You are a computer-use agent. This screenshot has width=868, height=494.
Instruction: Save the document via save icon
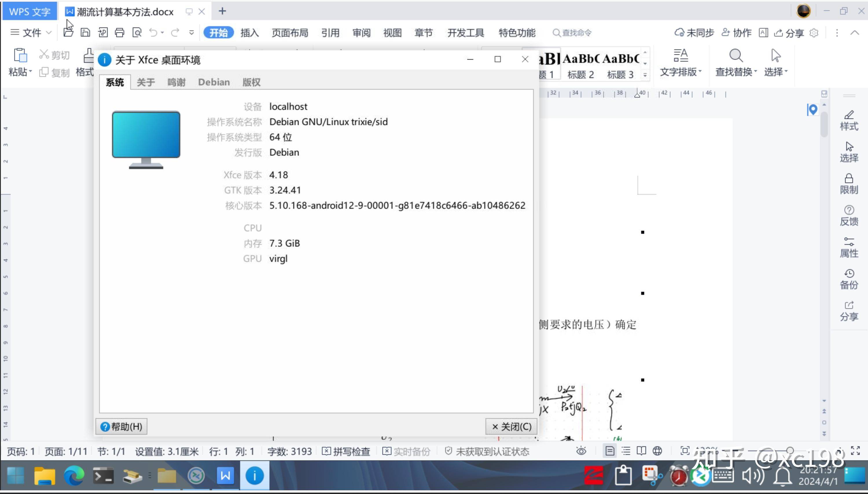coord(85,33)
